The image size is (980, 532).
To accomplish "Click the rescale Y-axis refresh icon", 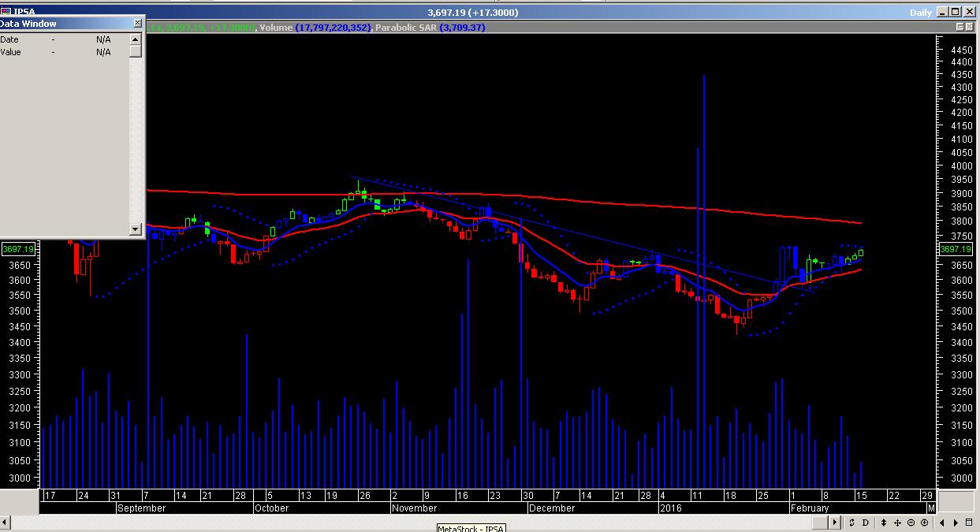I will click(x=851, y=523).
